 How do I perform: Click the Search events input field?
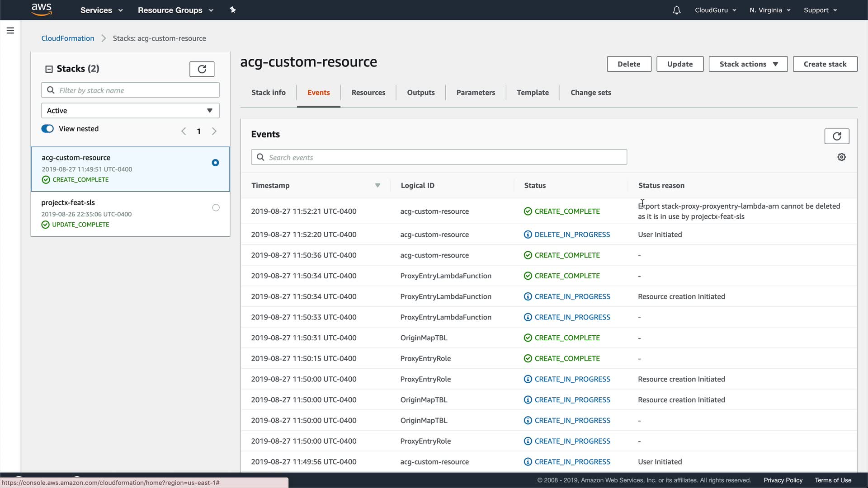pos(439,157)
